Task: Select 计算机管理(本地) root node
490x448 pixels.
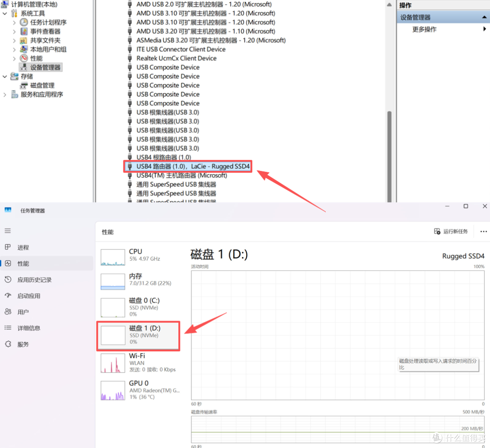Action: 34,5
